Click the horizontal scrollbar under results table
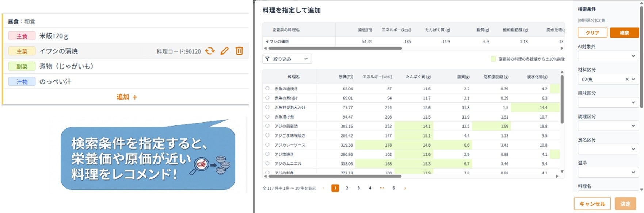The width and height of the screenshot is (644, 213). pos(335,176)
